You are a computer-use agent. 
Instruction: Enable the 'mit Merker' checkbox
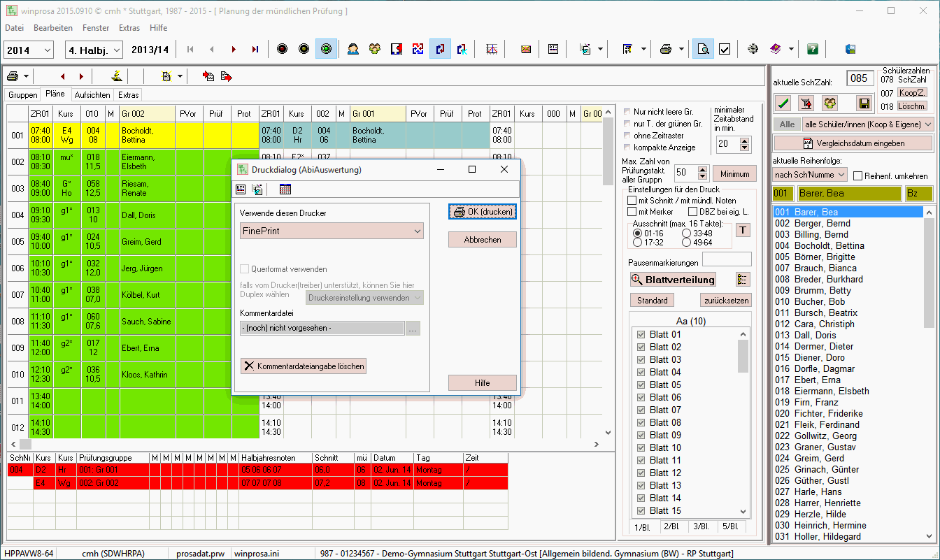point(633,212)
